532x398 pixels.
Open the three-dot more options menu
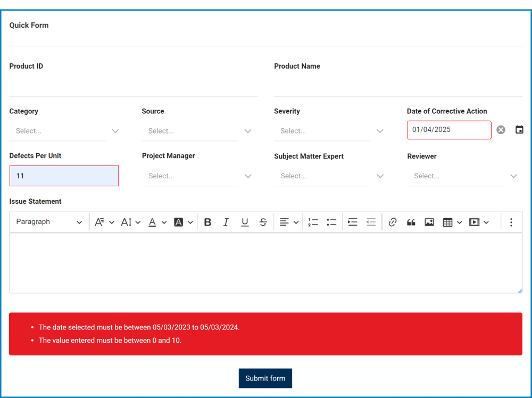click(x=511, y=222)
